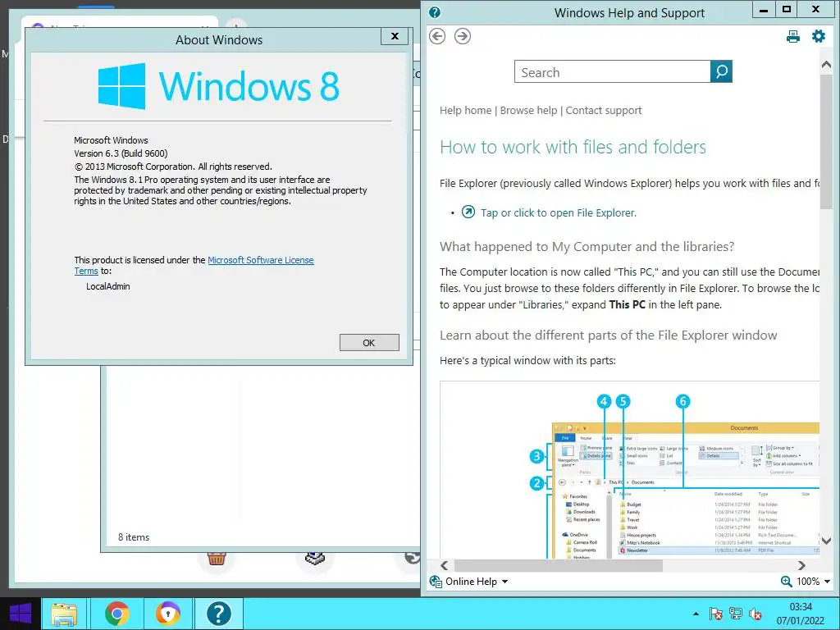Click the basket icon in the background window
Screen dimensions: 840x630
217,559
